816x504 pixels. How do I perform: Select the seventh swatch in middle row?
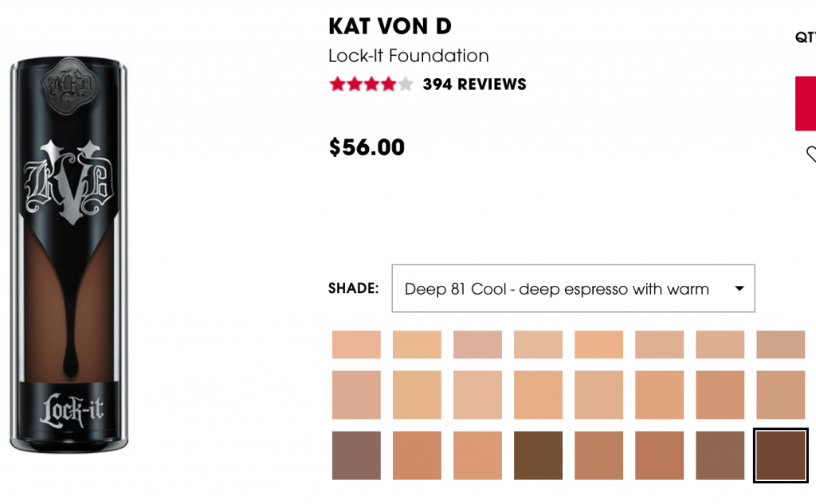point(720,395)
